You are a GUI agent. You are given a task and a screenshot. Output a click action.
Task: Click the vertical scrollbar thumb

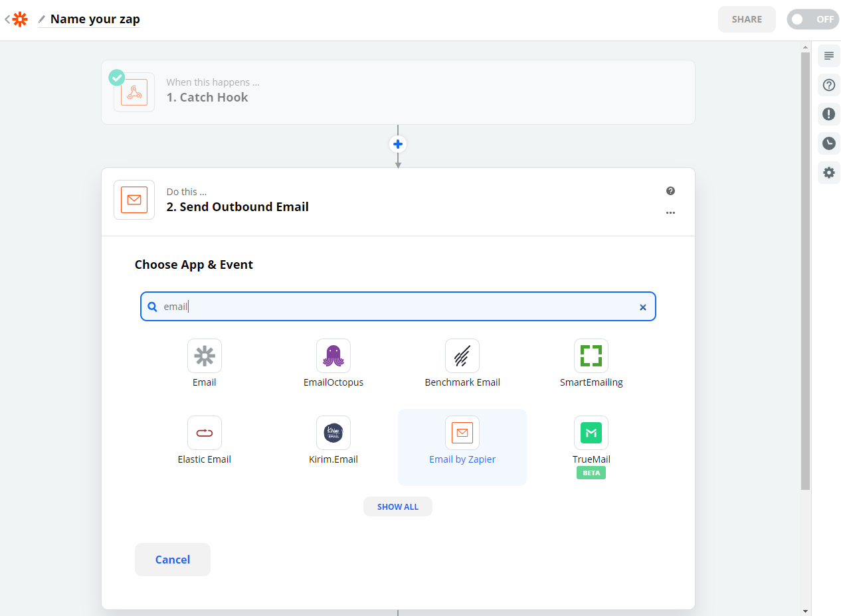[806, 271]
